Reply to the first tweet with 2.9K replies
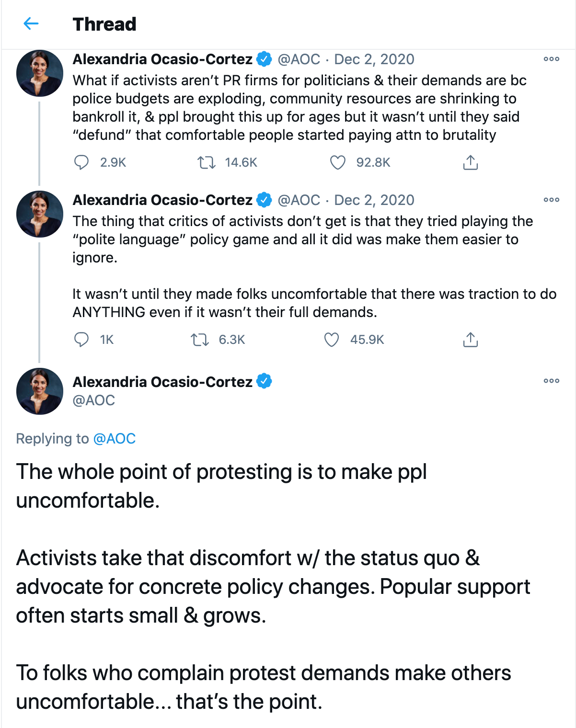The image size is (576, 728). (x=81, y=163)
